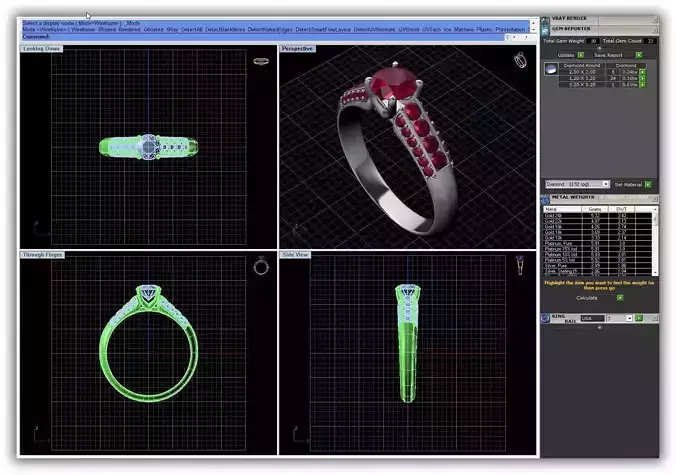Viewport: 676px width, 475px height.
Task: Click command history scroll-up arrow
Action: (x=533, y=23)
